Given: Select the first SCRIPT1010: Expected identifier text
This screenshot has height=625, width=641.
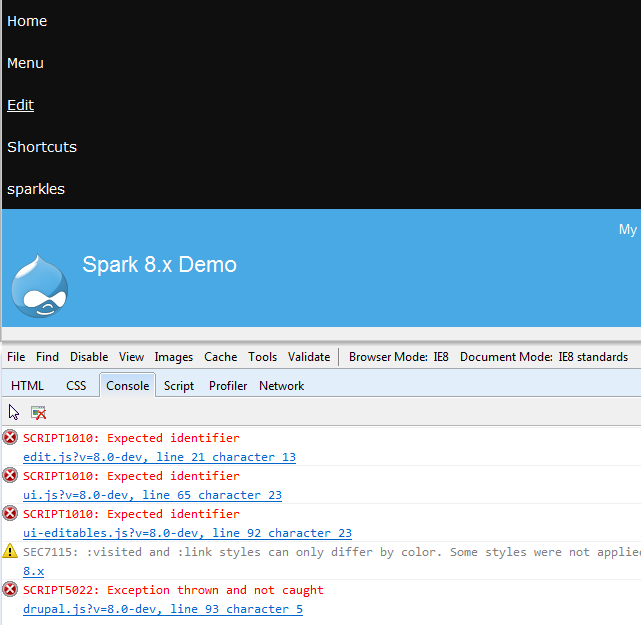Looking at the screenshot, I should click(131, 438).
